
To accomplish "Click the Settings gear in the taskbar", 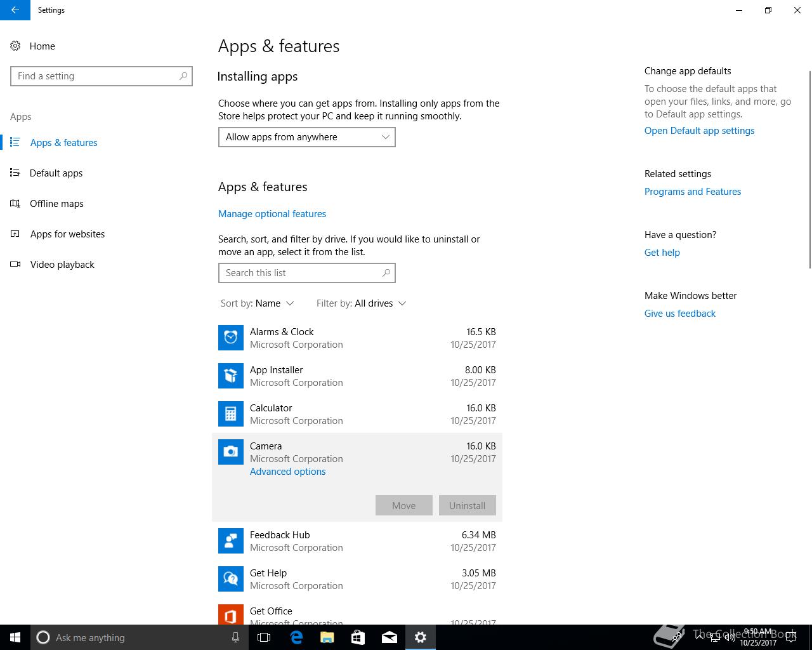I will [x=420, y=637].
